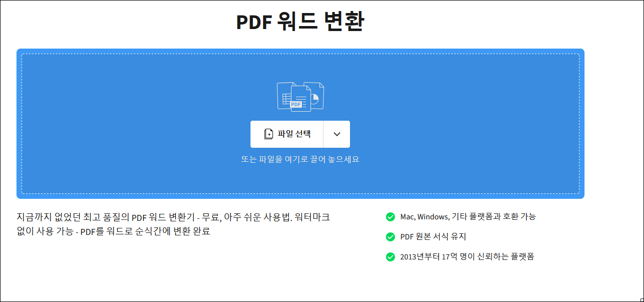Click the 파일 선택 button

287,134
